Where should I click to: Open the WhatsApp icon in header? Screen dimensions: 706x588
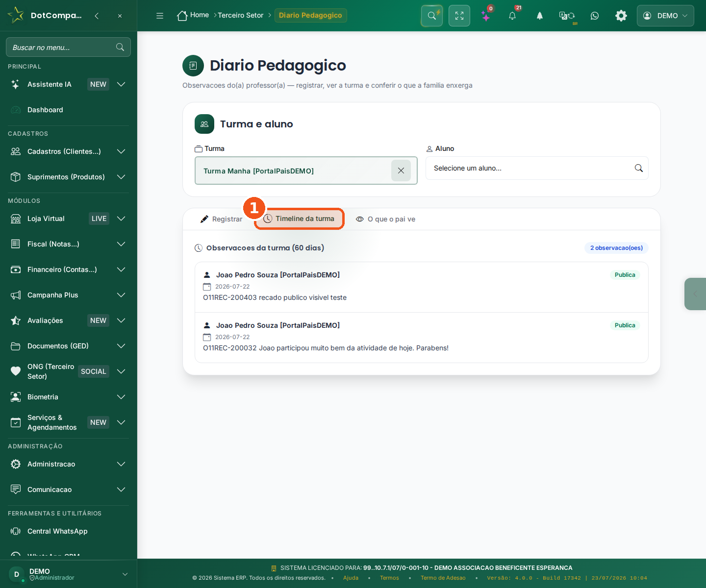pyautogui.click(x=595, y=16)
